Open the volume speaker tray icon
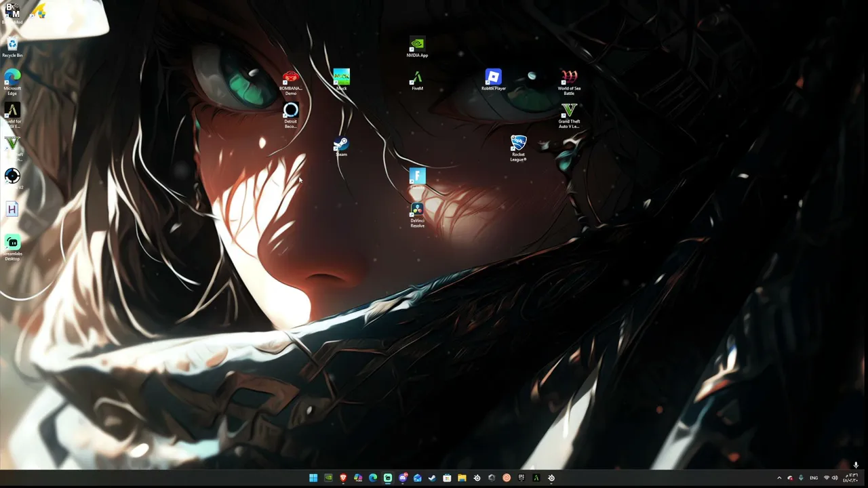This screenshot has width=868, height=488. 835,478
